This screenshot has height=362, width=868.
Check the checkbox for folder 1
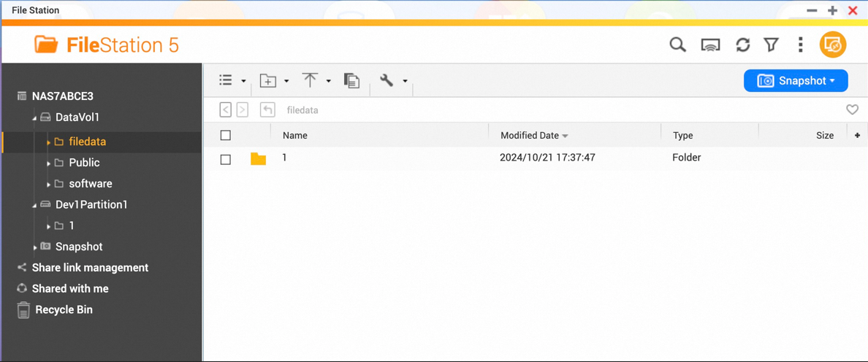[x=225, y=160]
